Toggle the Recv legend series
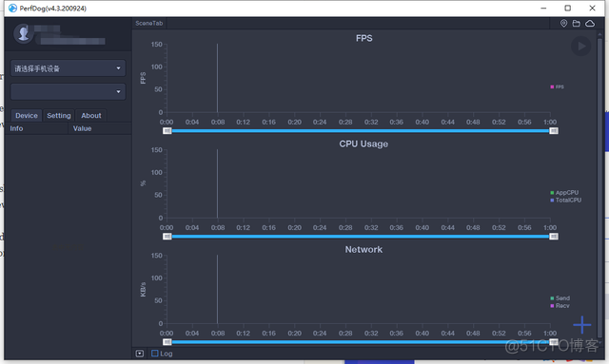This screenshot has height=364, width=609. point(560,306)
